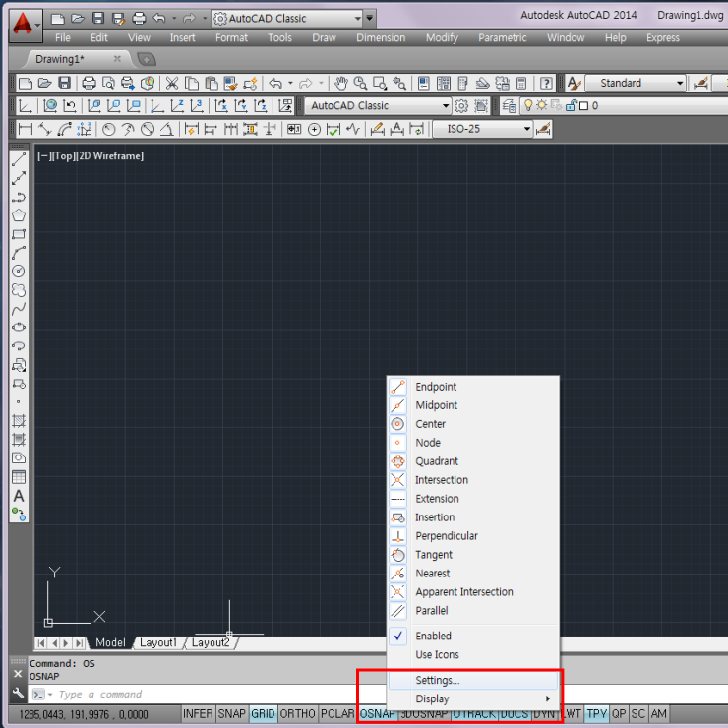Click the Text Style icon
This screenshot has height=728, width=728.
coord(574,83)
